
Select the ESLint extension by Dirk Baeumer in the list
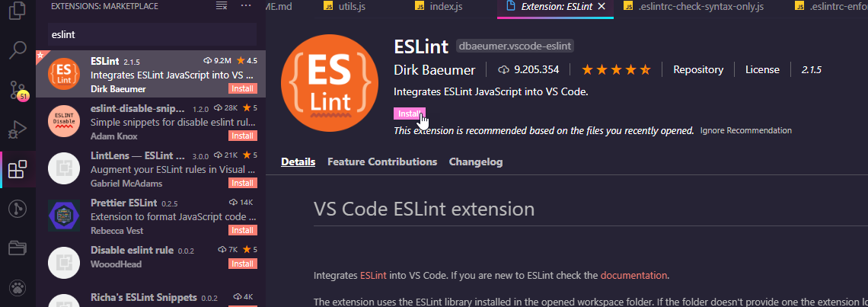(151, 74)
